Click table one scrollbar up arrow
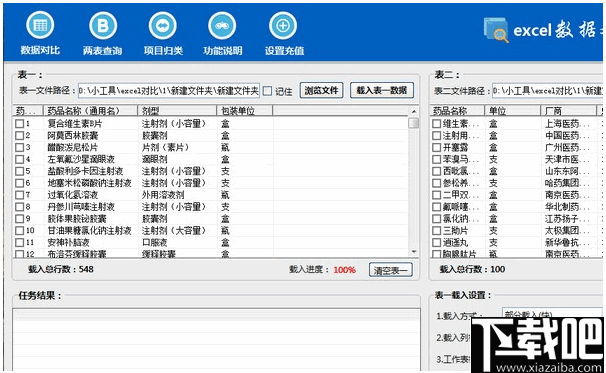This screenshot has height=373, width=606. click(x=414, y=112)
